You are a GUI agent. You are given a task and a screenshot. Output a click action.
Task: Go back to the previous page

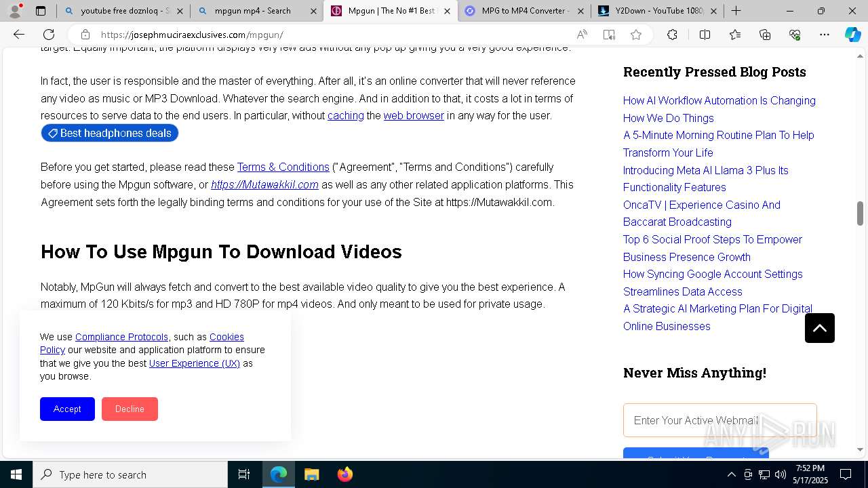[x=19, y=35]
